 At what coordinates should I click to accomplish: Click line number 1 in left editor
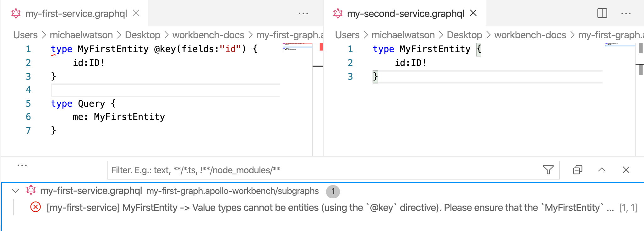pyautogui.click(x=28, y=49)
